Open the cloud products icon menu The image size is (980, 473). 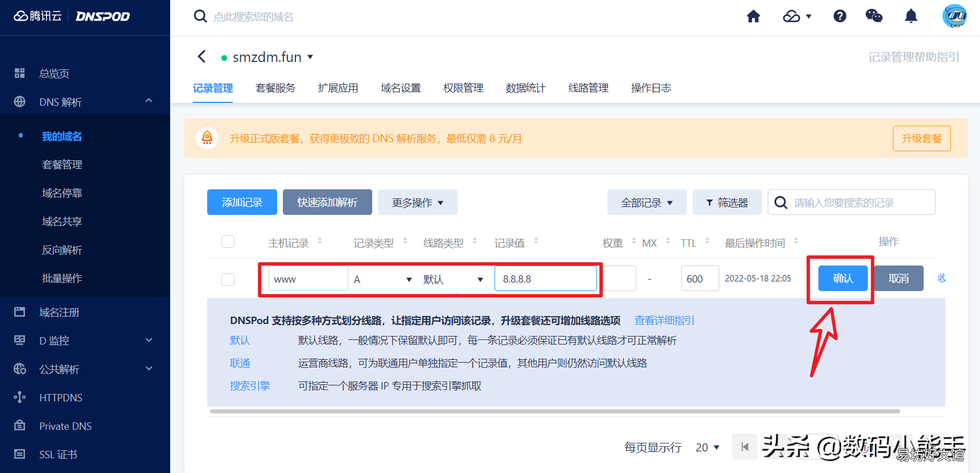pyautogui.click(x=797, y=16)
